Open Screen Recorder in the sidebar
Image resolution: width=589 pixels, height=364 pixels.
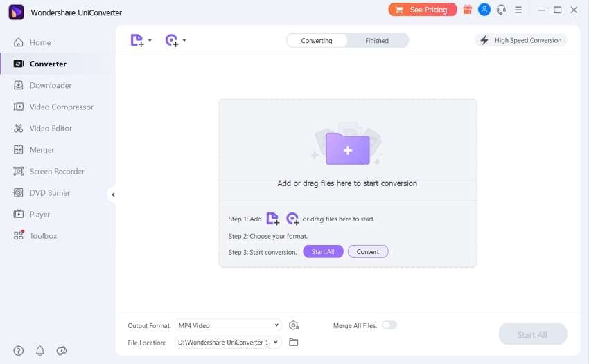[56, 171]
